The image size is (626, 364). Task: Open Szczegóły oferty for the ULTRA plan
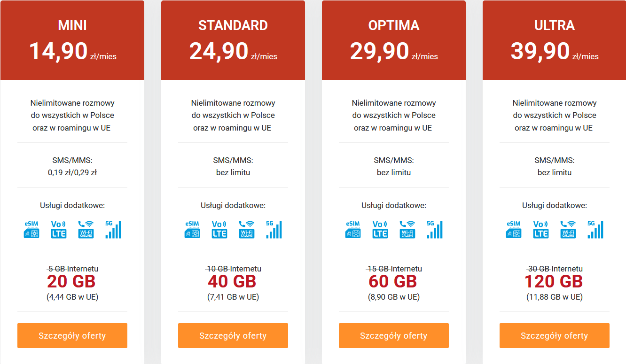tap(555, 335)
